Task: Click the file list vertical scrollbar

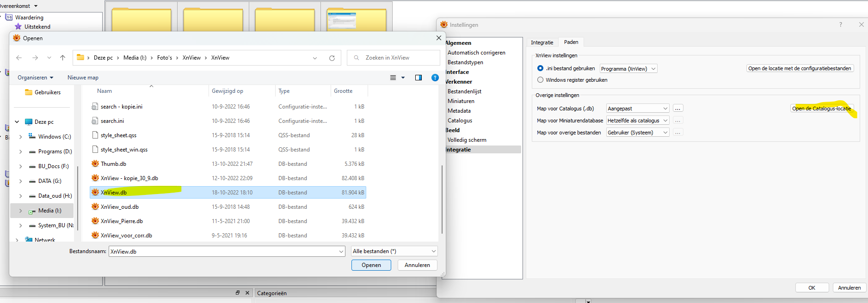Action: pyautogui.click(x=442, y=200)
